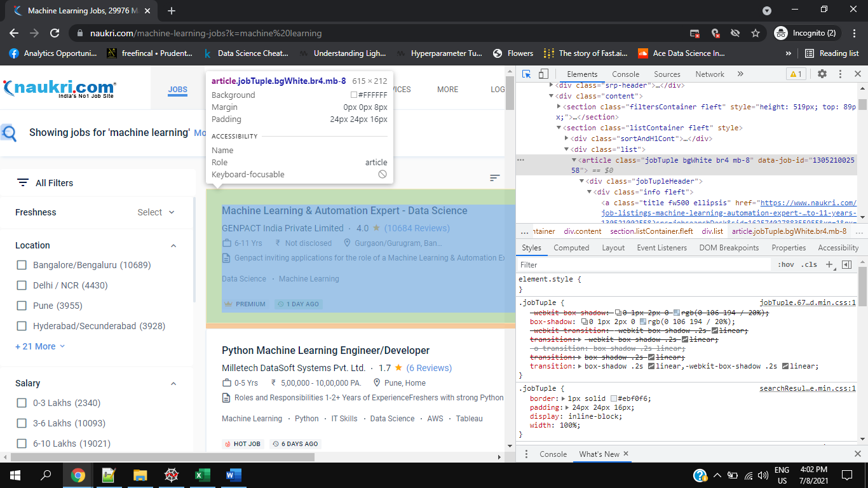Open Chrome from the taskbar
This screenshot has height=488, width=868.
tap(78, 475)
